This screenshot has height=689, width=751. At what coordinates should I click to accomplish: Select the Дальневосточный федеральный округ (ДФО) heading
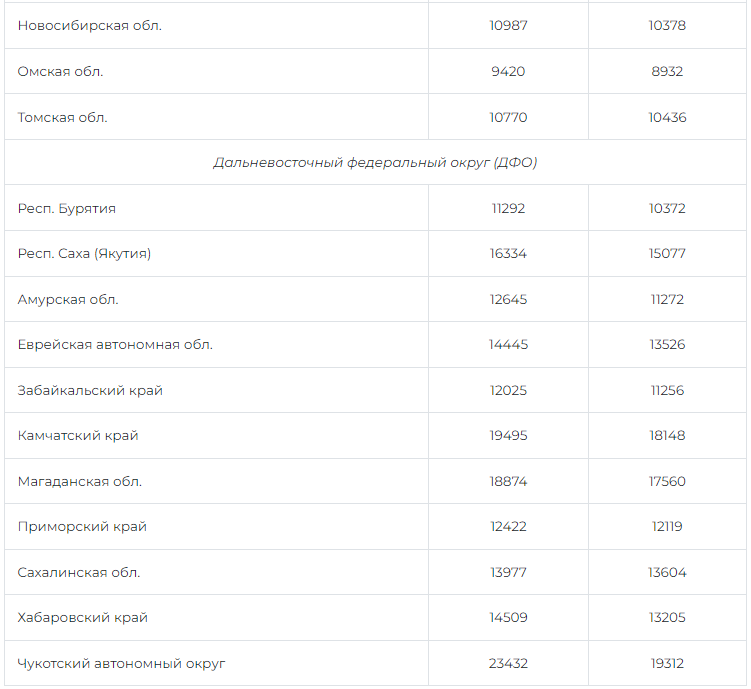(x=375, y=163)
